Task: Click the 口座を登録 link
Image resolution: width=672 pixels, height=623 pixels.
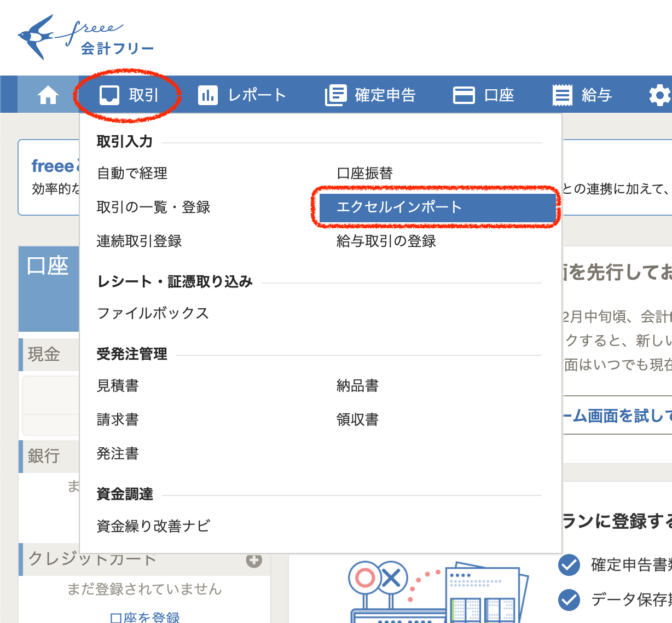Action: click(x=145, y=618)
